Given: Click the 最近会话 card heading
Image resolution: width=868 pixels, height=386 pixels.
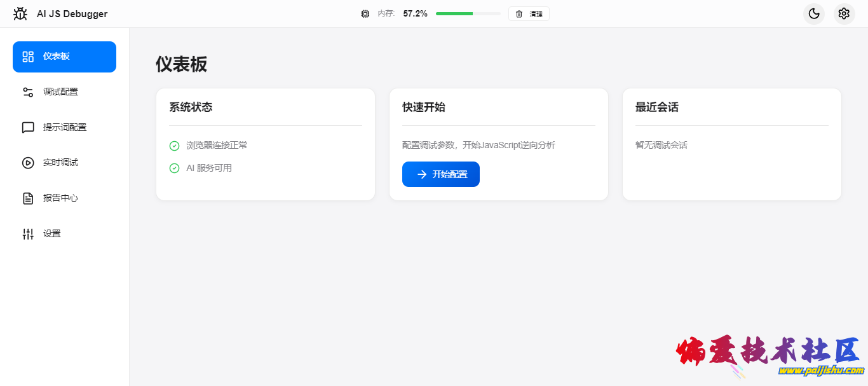Looking at the screenshot, I should coord(656,107).
